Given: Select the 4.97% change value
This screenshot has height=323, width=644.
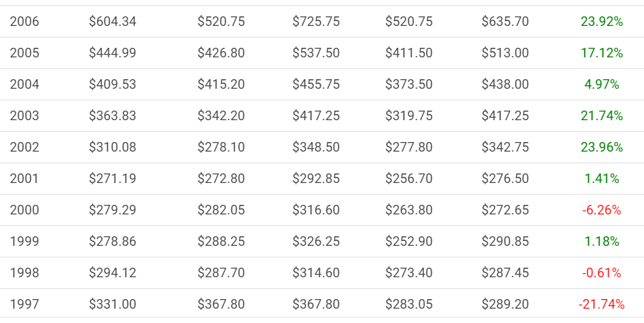Looking at the screenshot, I should pos(602,84).
